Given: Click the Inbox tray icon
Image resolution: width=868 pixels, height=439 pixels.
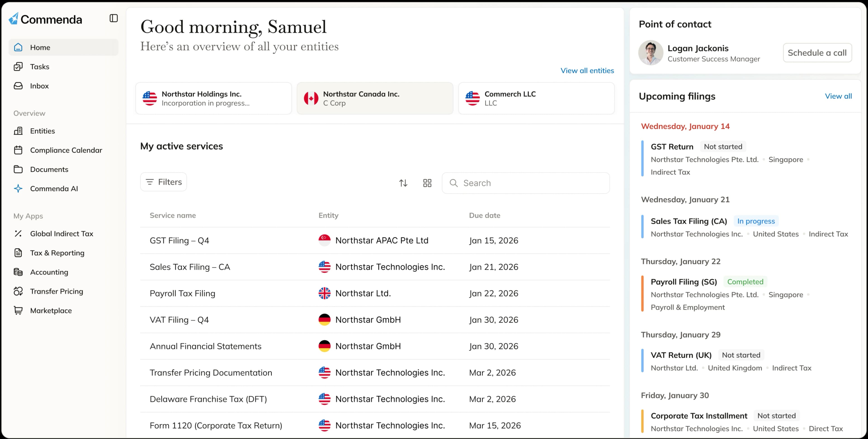Looking at the screenshot, I should click(18, 86).
